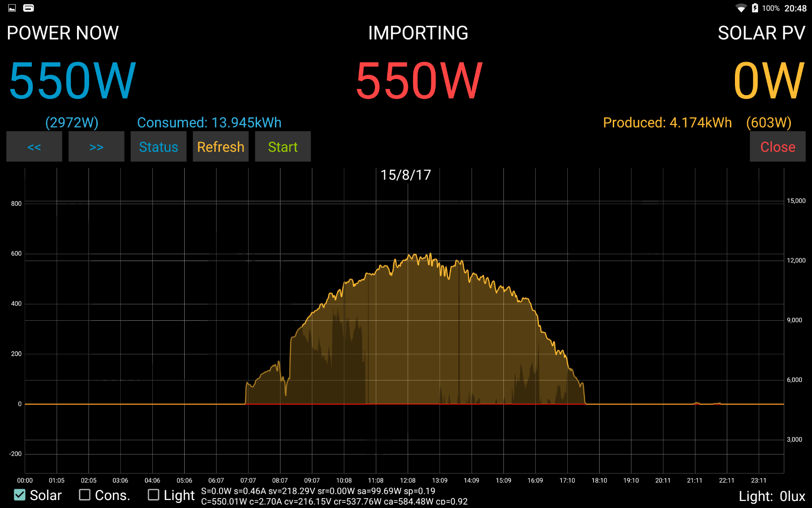This screenshot has height=508, width=812.
Task: Click the Close button
Action: [777, 146]
